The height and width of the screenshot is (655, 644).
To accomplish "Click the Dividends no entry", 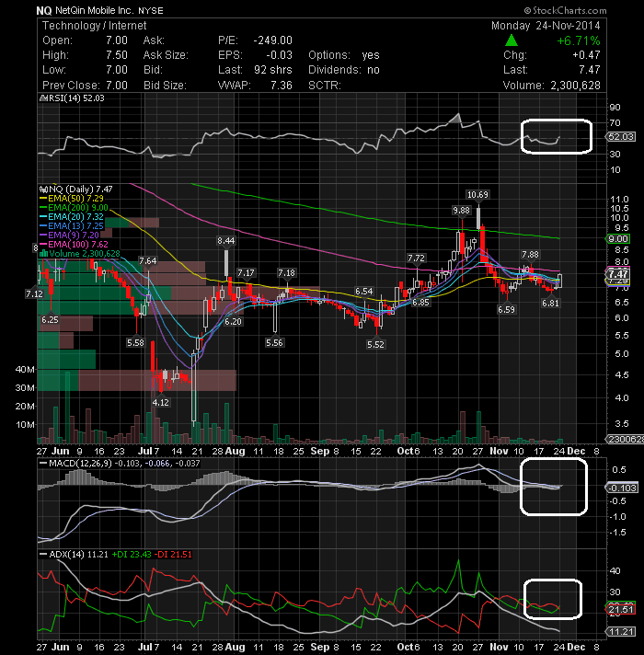I will click(344, 70).
